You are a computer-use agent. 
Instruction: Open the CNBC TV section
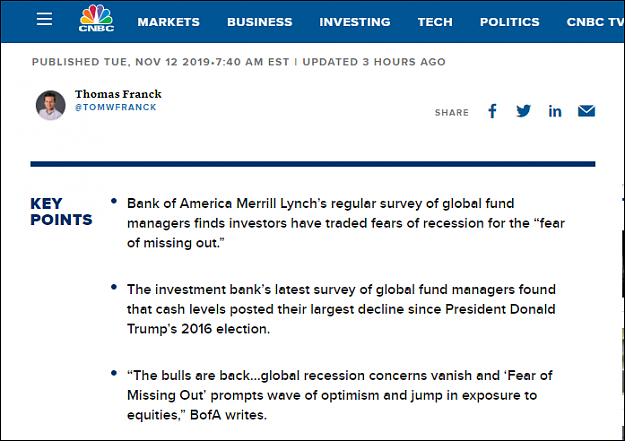(596, 22)
